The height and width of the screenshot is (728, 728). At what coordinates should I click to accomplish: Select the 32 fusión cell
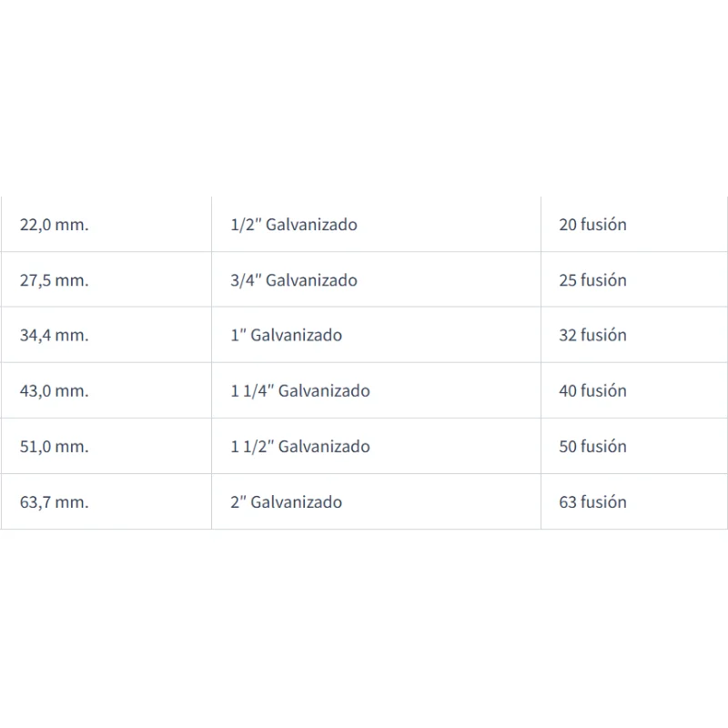634,335
